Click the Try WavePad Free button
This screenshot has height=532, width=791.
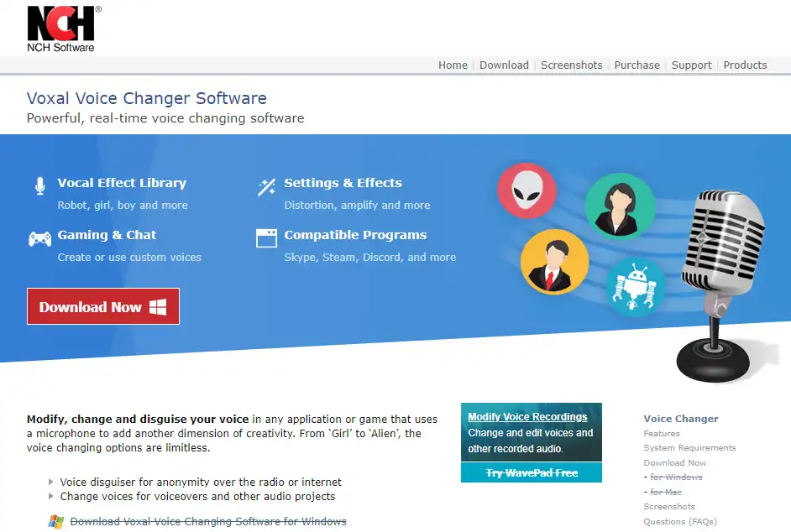pyautogui.click(x=532, y=472)
